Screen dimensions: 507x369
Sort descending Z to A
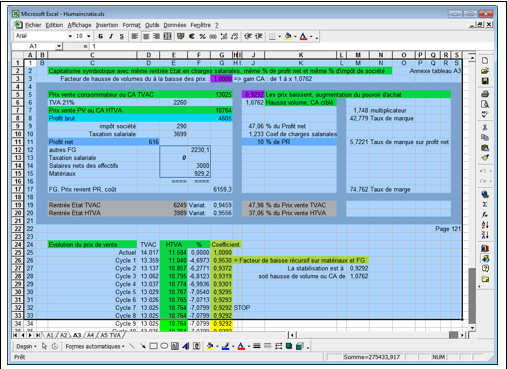click(x=485, y=235)
